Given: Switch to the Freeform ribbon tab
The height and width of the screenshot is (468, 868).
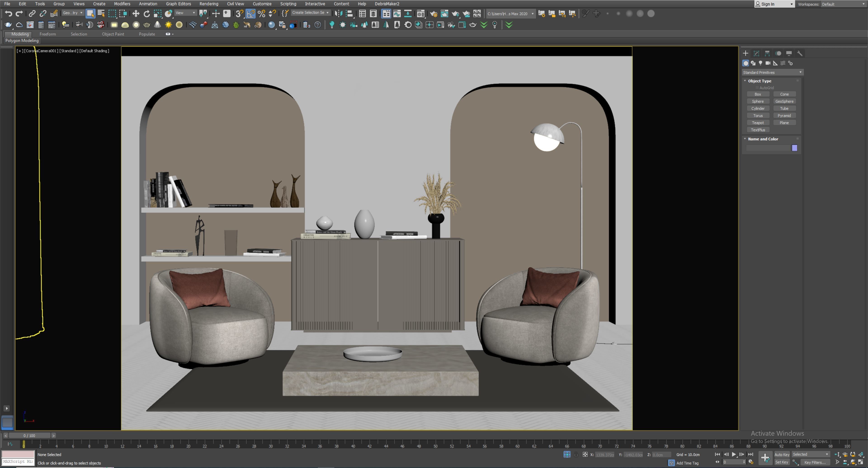Looking at the screenshot, I should 47,34.
